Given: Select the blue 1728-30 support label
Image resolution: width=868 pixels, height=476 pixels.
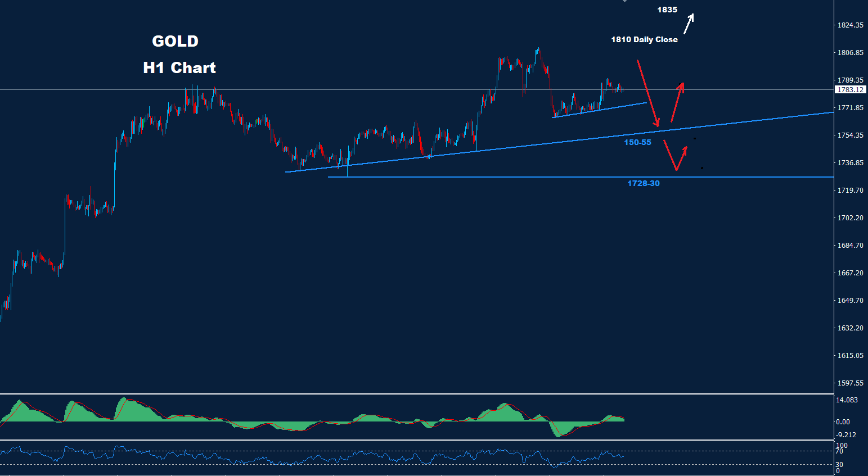Looking at the screenshot, I should [643, 184].
